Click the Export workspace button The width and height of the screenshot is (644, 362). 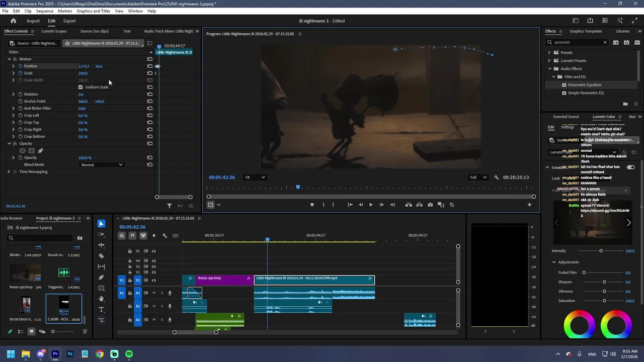[69, 21]
